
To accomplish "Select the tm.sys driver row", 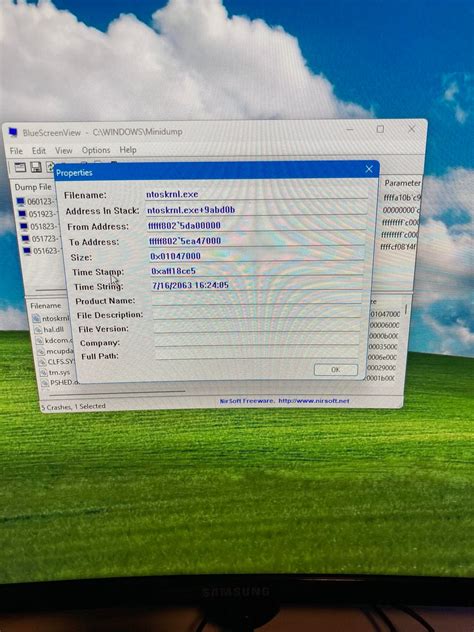I will click(x=56, y=372).
